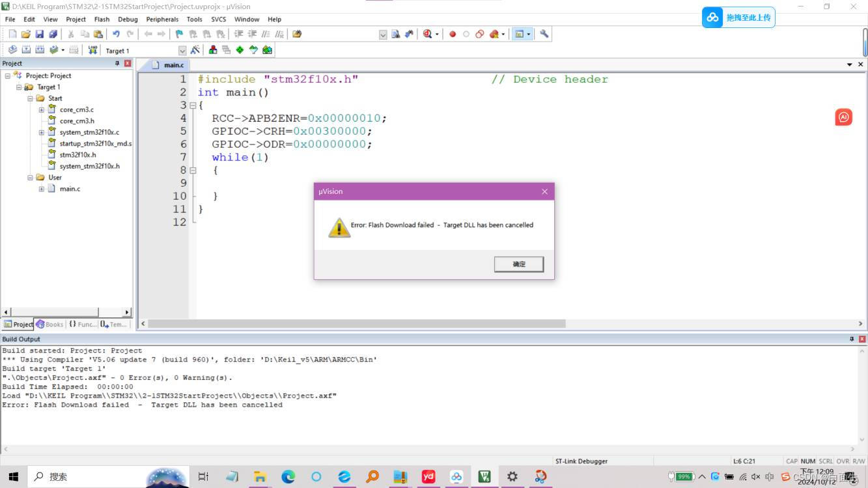Build target files icon
This screenshot has height=488, width=868.
click(26, 50)
